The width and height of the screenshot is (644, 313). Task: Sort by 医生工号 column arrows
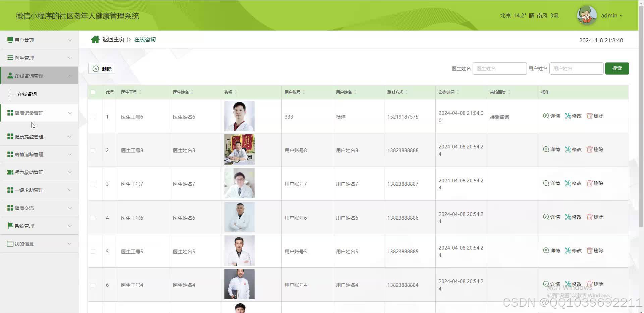140,92
